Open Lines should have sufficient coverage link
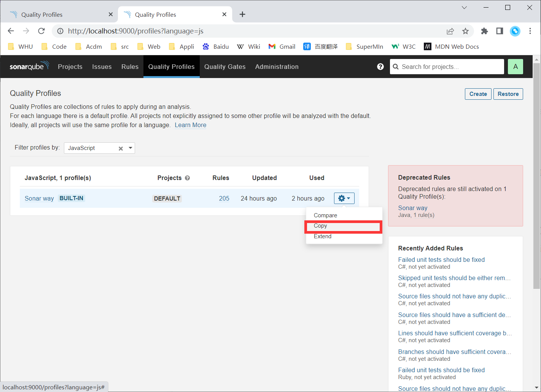The width and height of the screenshot is (541, 392). 455,333
